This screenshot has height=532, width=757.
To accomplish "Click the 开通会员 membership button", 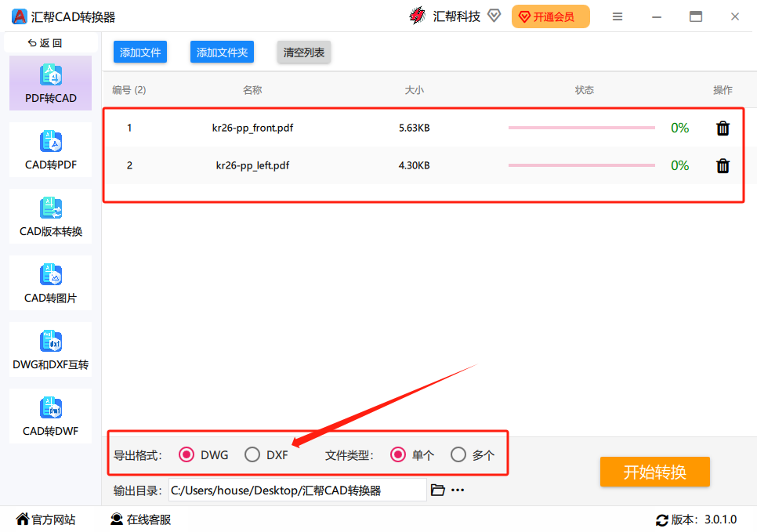I will click(x=550, y=17).
